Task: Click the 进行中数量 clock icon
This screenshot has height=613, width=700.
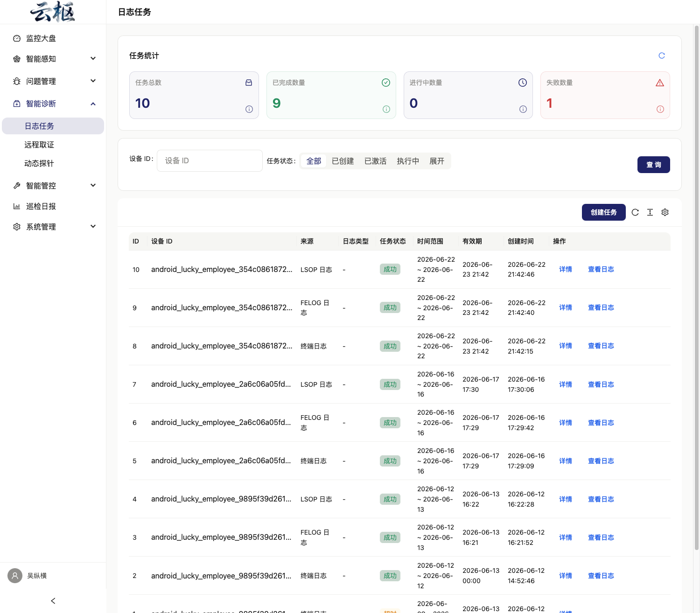Action: click(523, 83)
